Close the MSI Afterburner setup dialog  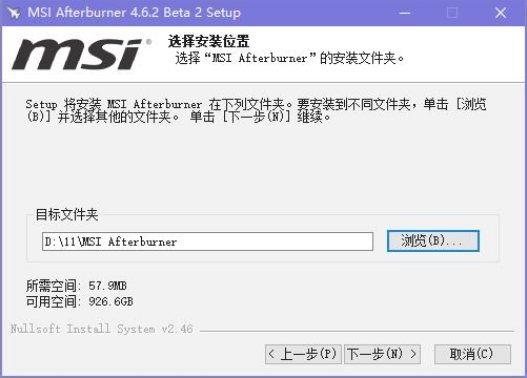coord(500,13)
